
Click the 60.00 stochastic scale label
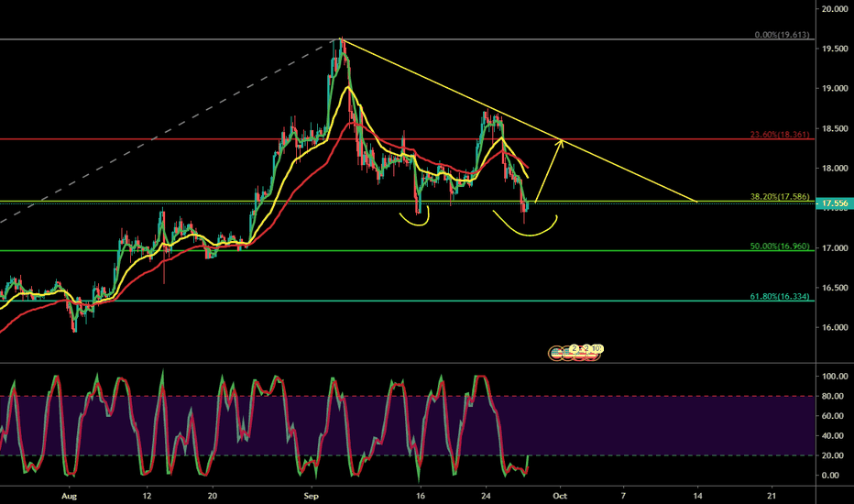tap(833, 416)
